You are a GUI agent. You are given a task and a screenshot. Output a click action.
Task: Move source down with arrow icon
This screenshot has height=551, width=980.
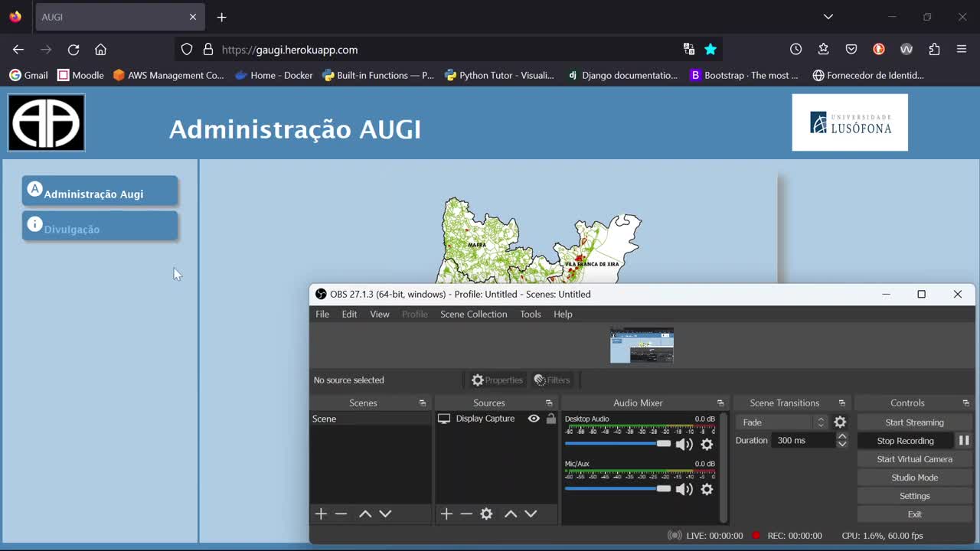coord(531,514)
